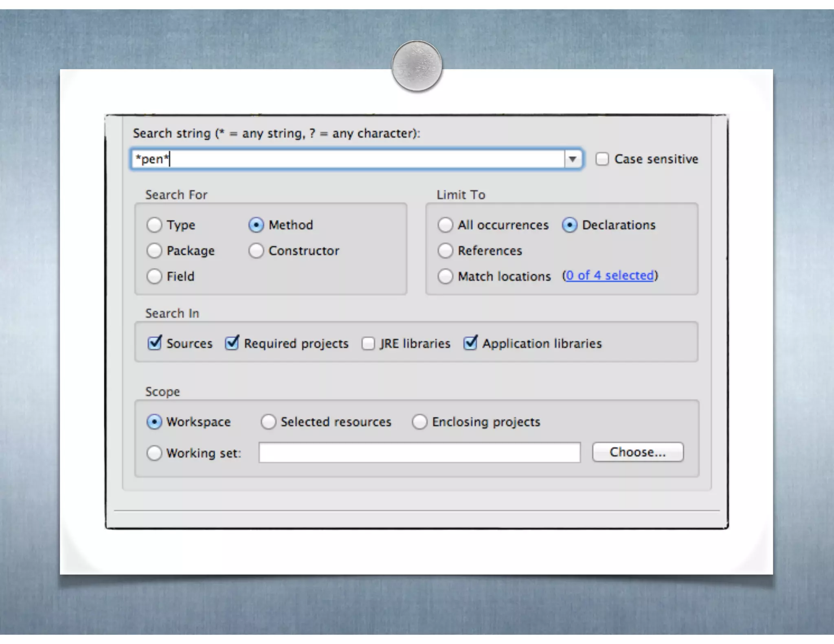Choose the Match locations option
Viewport: 834px width, 644px height.
[x=445, y=276]
